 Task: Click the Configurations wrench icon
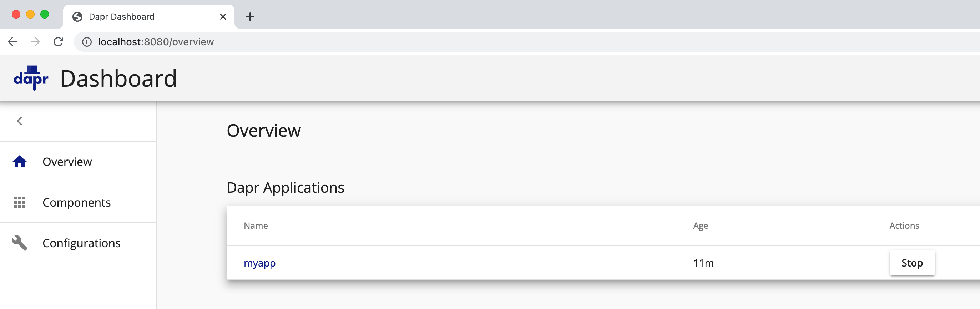pyautogui.click(x=19, y=243)
